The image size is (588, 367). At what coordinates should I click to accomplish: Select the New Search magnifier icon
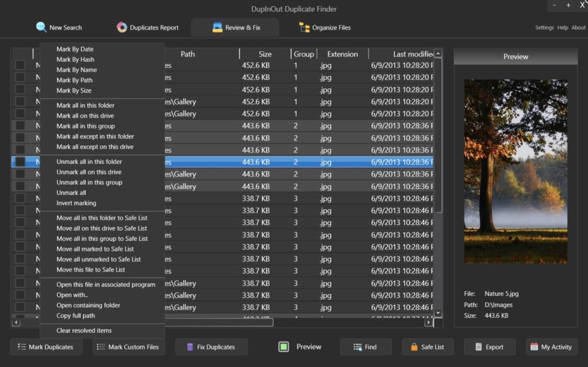pyautogui.click(x=40, y=27)
